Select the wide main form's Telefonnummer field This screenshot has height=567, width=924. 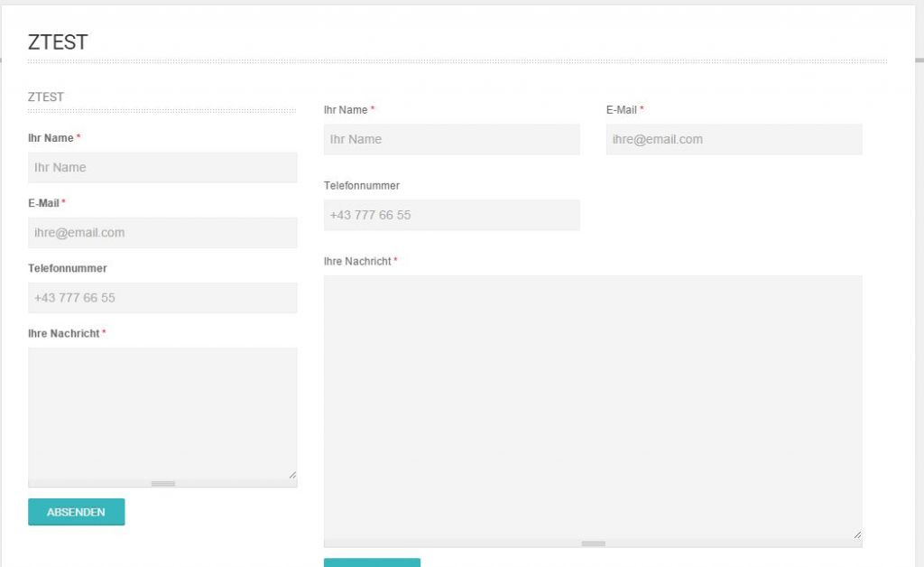coord(451,215)
